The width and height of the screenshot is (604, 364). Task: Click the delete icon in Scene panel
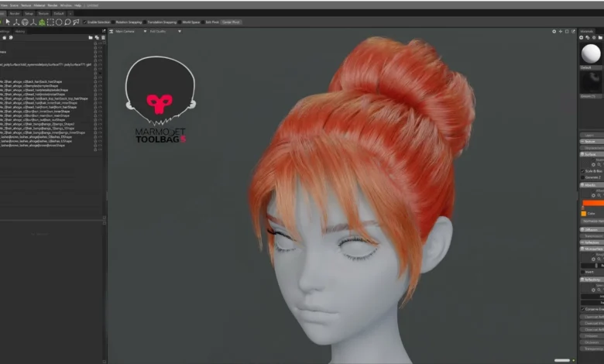[x=103, y=37]
